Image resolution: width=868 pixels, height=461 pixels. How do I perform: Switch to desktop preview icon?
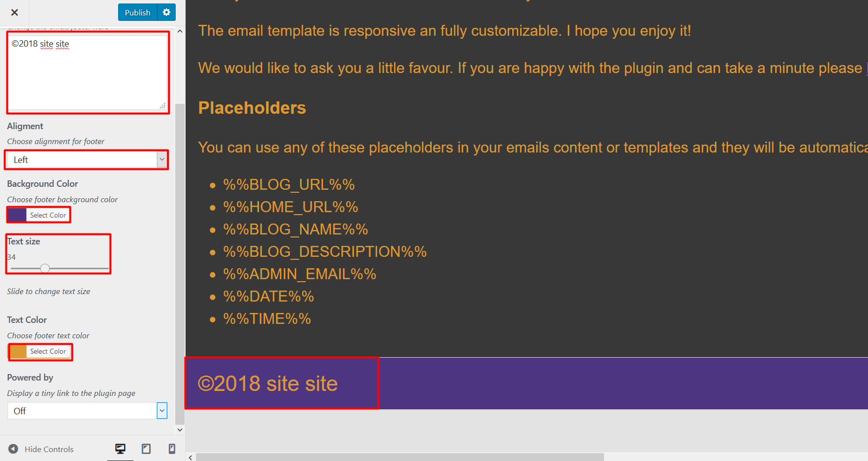(x=120, y=449)
